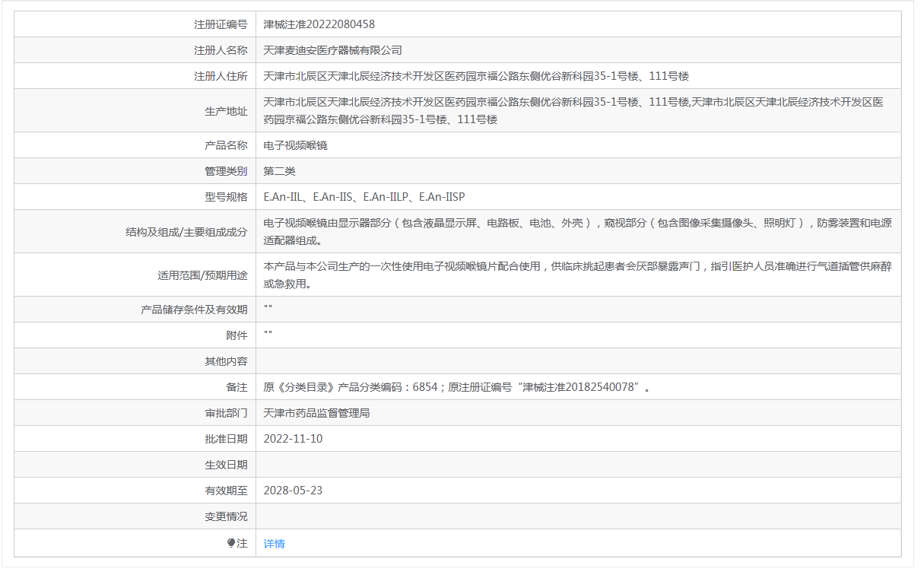The height and width of the screenshot is (578, 924).
Task: Click the 注册人名称 label cell
Action: (135, 51)
